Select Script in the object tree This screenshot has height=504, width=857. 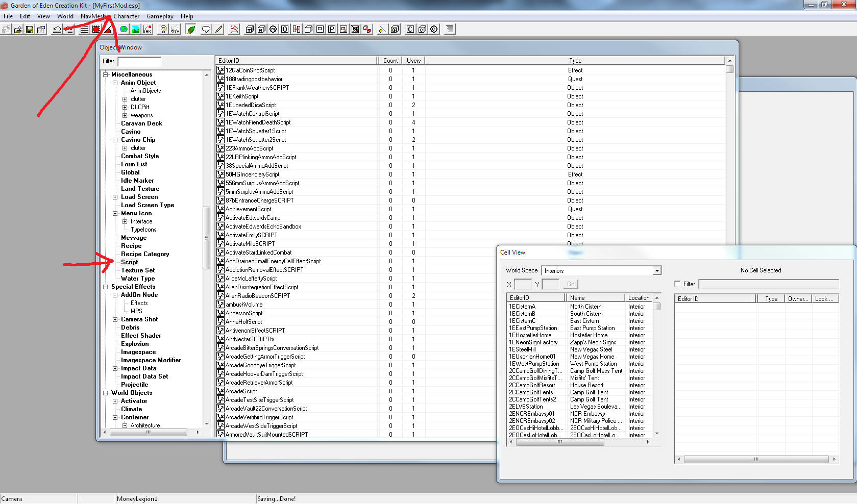tap(130, 262)
